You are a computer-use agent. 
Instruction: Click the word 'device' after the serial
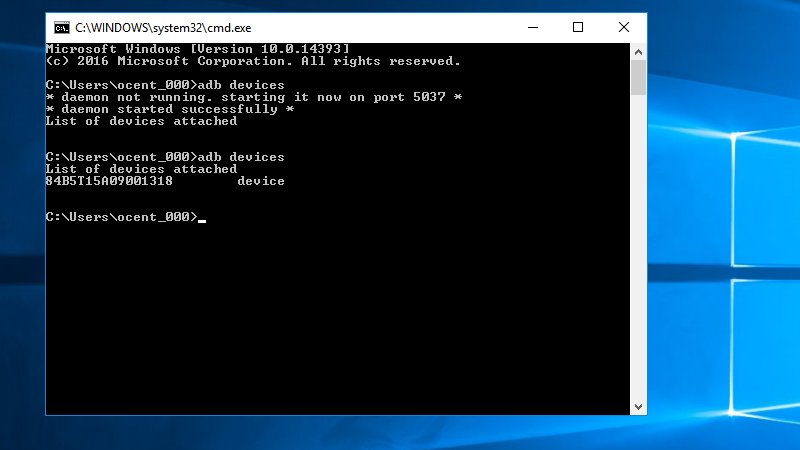[x=261, y=181]
